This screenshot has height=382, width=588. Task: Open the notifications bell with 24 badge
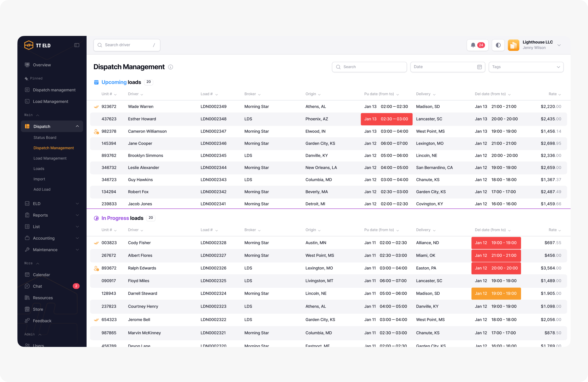pos(477,45)
